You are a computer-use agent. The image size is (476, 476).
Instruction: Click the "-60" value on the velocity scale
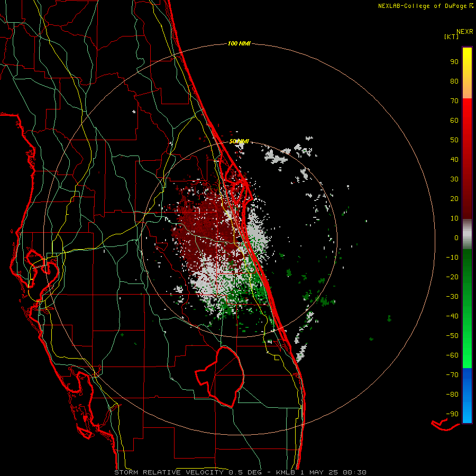coord(452,355)
